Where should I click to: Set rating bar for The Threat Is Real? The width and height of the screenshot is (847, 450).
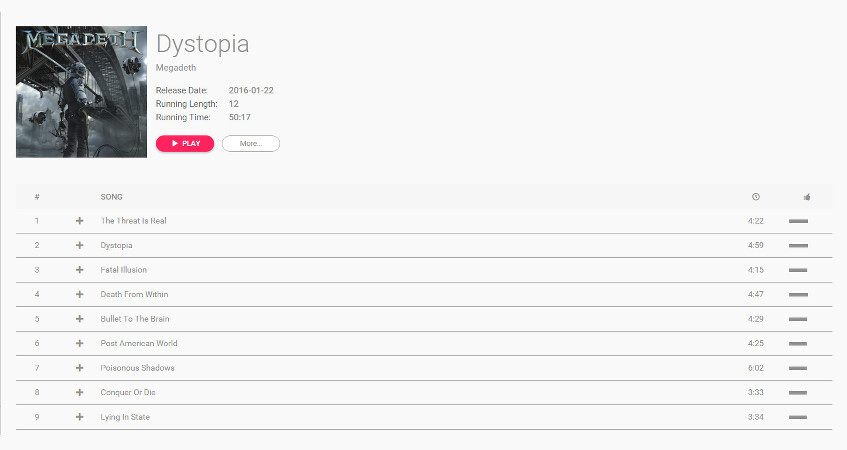798,221
